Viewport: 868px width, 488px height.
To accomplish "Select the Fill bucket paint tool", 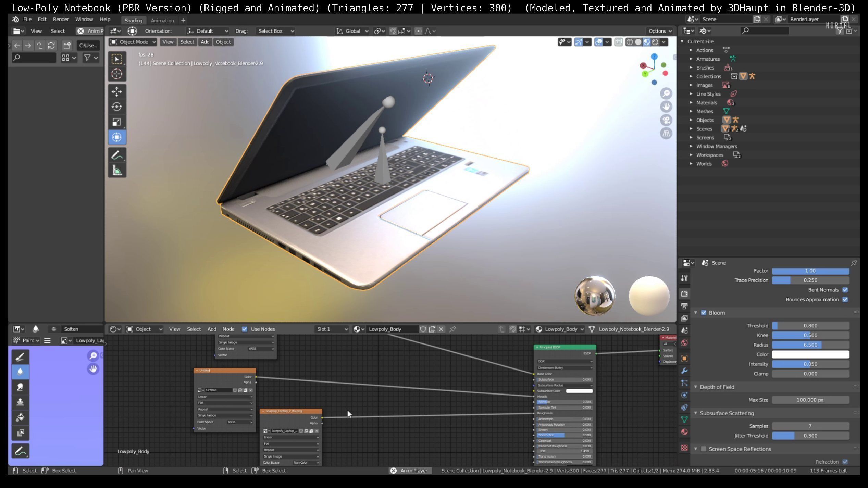I will (20, 417).
